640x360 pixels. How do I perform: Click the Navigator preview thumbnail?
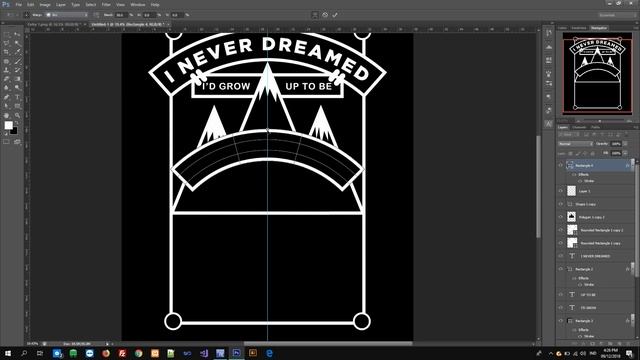[597, 73]
